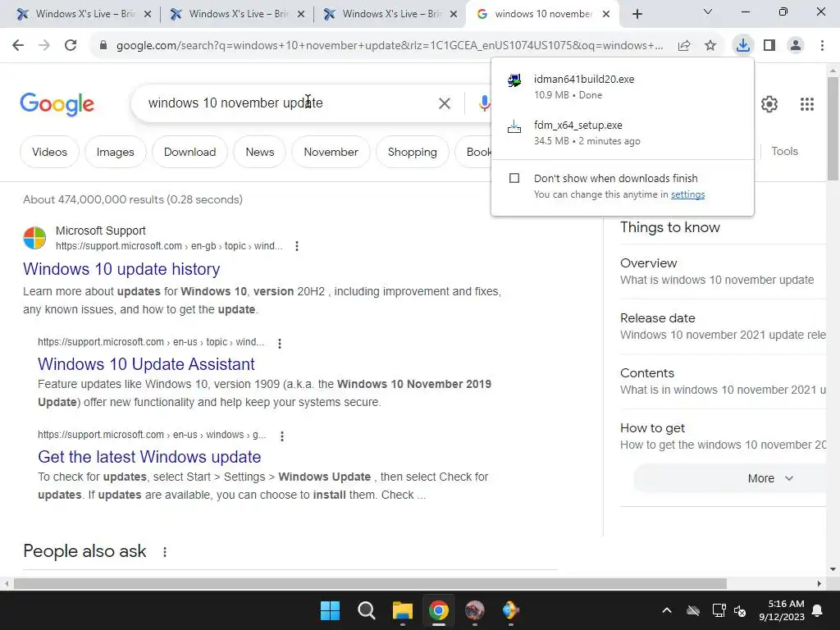Open Google quick settings gear

point(769,104)
